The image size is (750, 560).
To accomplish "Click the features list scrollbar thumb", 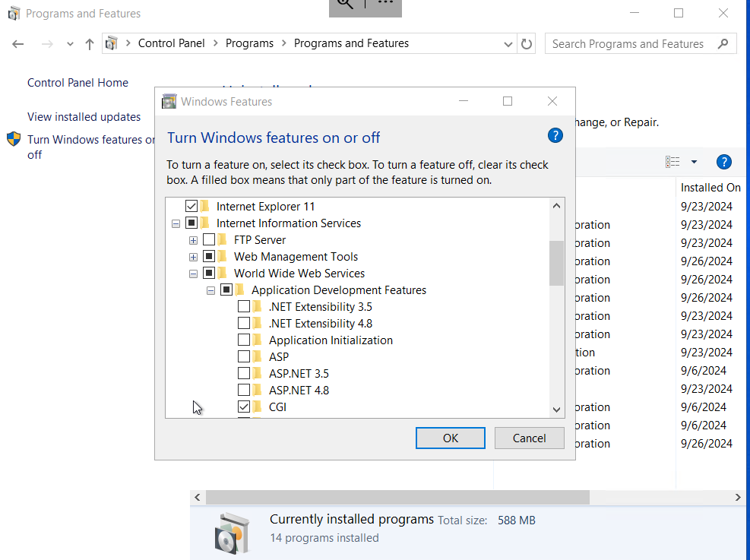I will point(556,263).
